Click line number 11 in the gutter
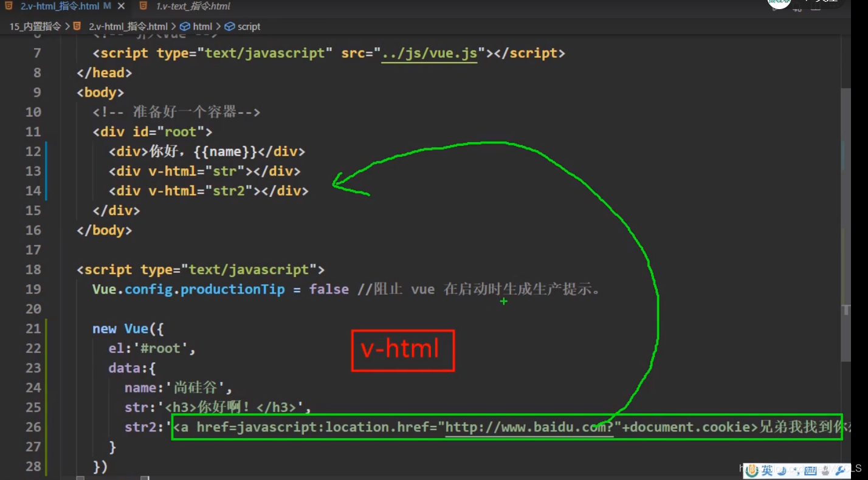Image resolution: width=868 pixels, height=480 pixels. coord(33,132)
